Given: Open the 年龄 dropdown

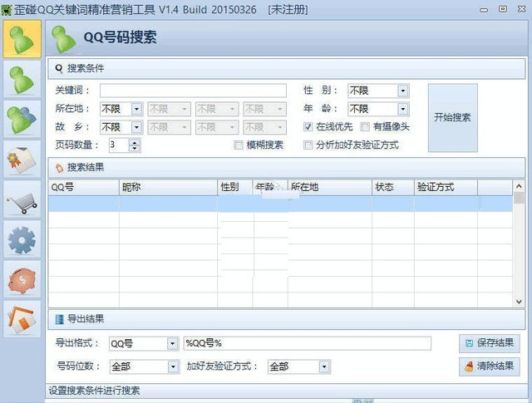Looking at the screenshot, I should coord(402,109).
